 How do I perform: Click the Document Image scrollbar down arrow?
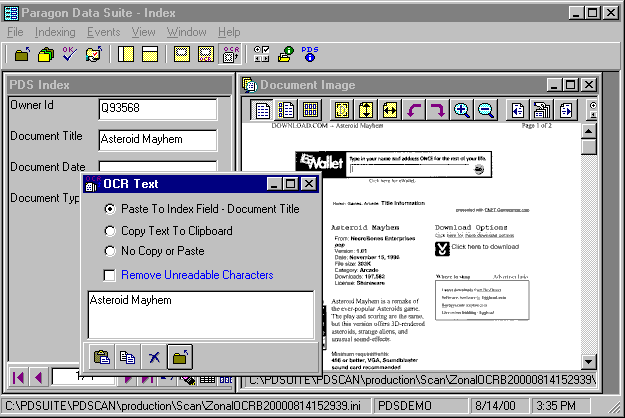(x=589, y=362)
